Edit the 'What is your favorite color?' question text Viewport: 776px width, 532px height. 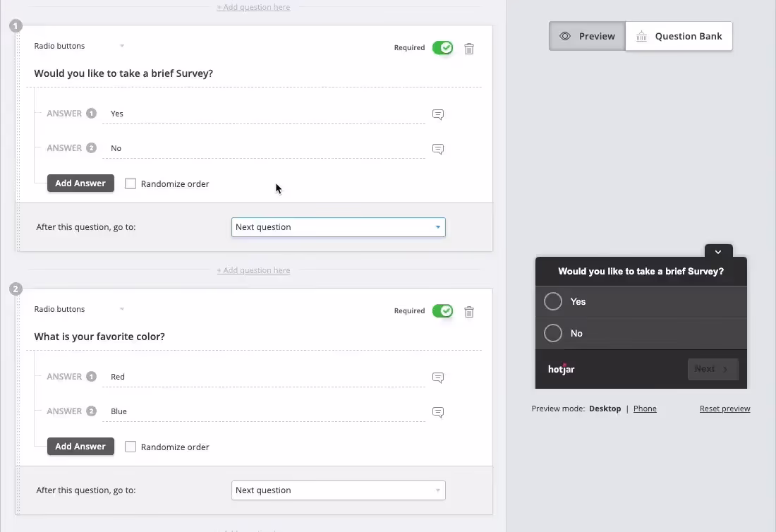99,337
